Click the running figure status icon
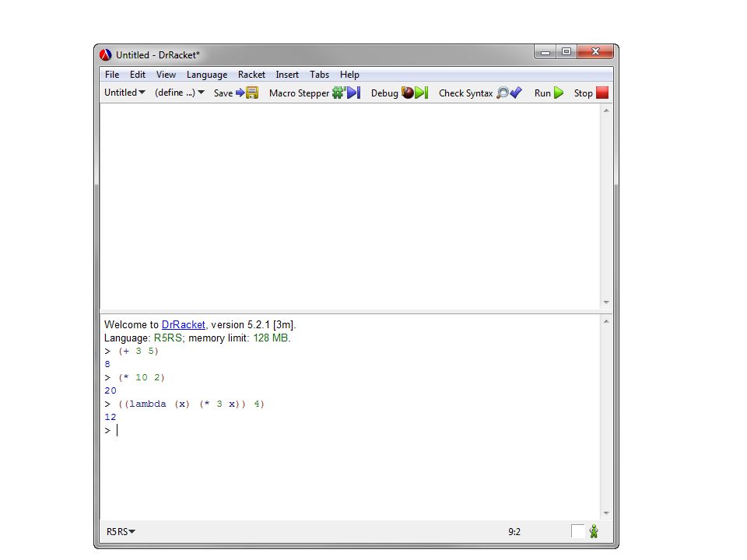The image size is (747, 560). [594, 531]
